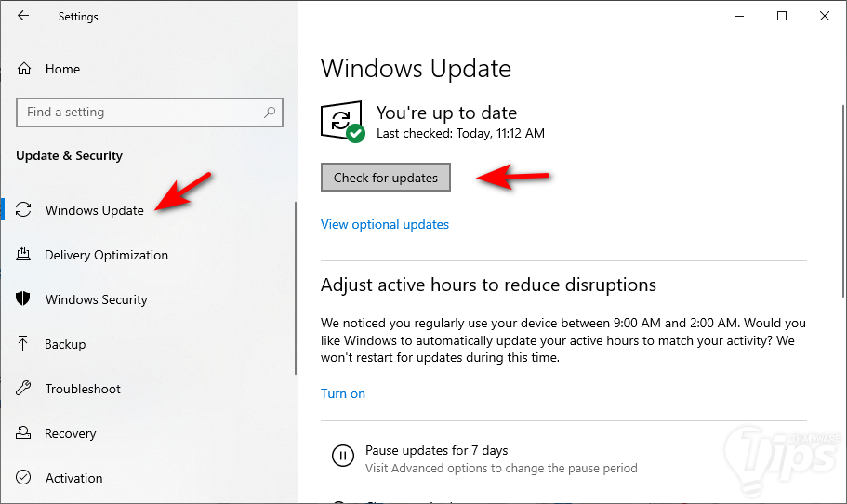Click the Recovery person icon

pos(24,433)
